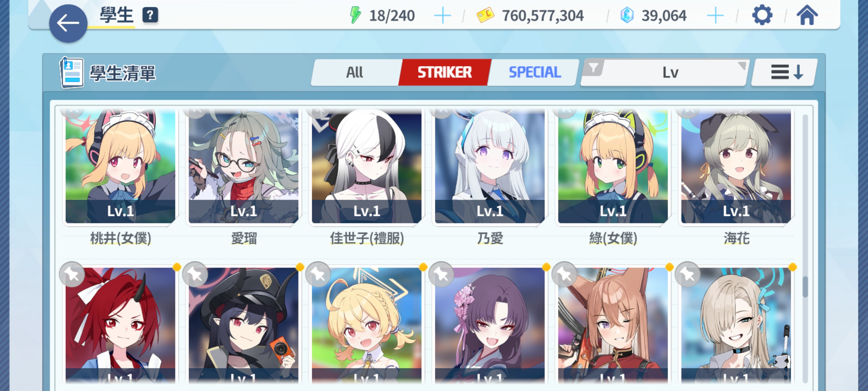Add energy with the plus beside 18/240

coord(442,16)
